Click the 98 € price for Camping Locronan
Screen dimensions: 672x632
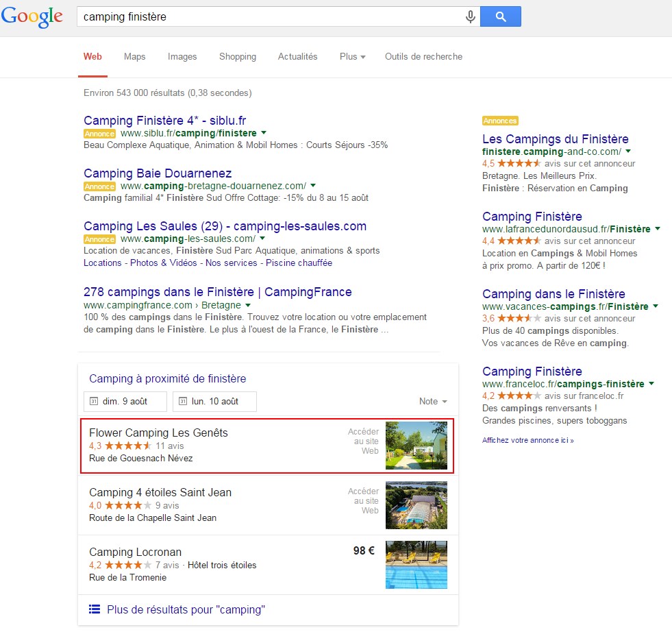tap(364, 550)
